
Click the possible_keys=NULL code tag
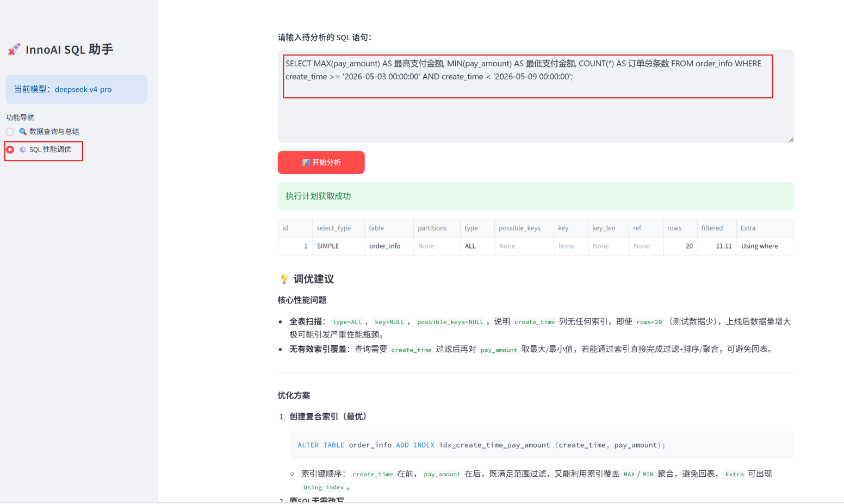tap(450, 322)
